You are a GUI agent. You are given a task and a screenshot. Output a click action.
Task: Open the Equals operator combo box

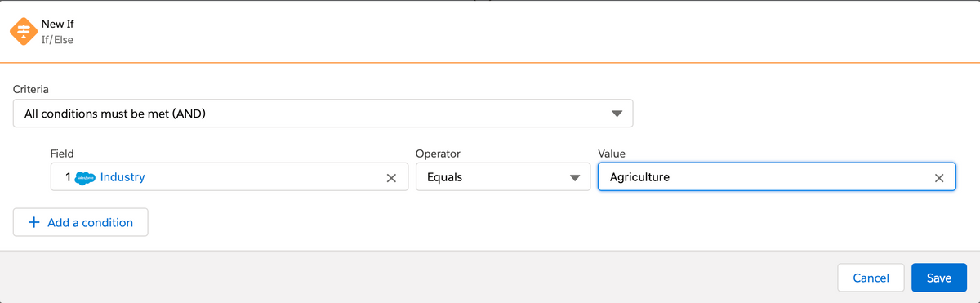pyautogui.click(x=503, y=176)
